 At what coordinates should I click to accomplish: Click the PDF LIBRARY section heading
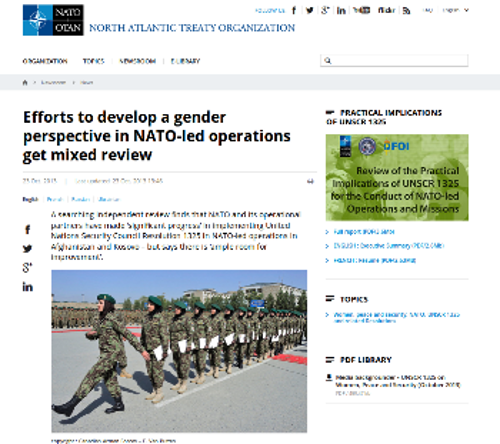(x=366, y=360)
